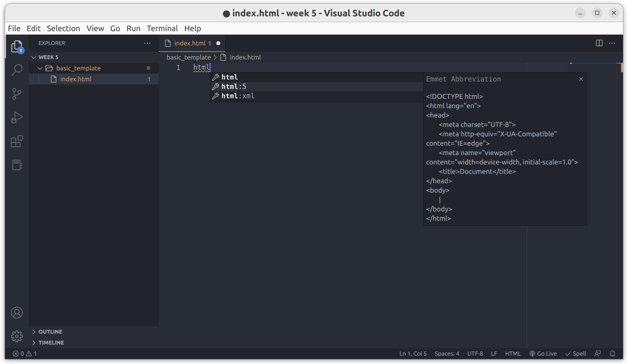Open the Run and Debug panel

(x=17, y=117)
